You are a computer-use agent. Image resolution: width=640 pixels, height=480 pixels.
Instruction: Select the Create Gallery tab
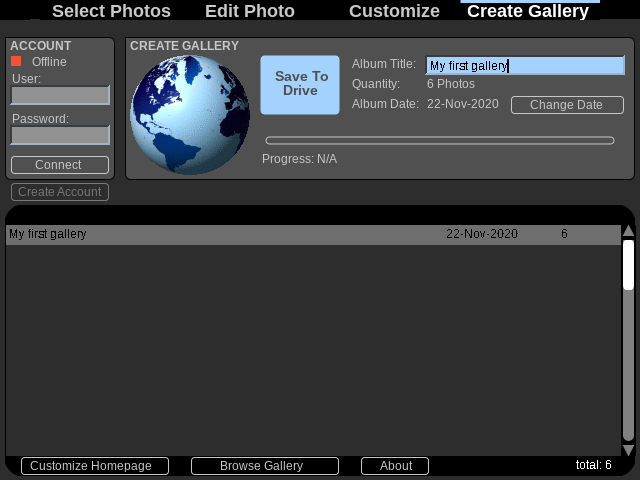tap(528, 11)
